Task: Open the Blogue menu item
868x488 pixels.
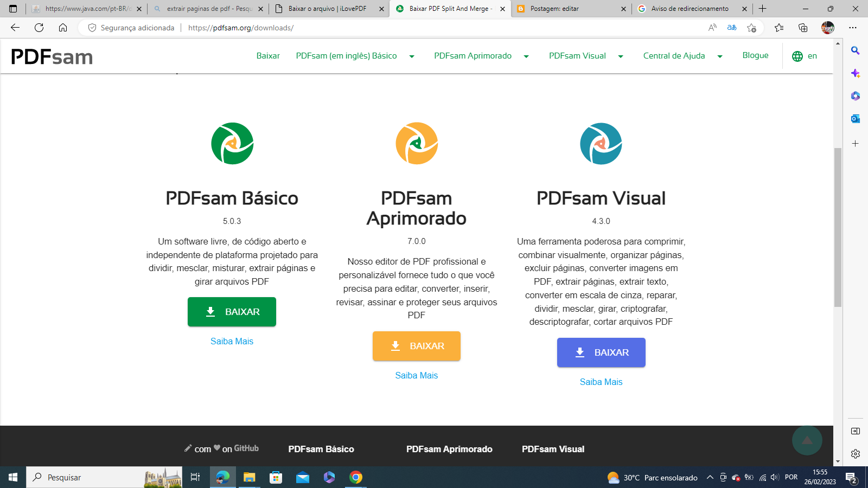Action: (x=756, y=55)
